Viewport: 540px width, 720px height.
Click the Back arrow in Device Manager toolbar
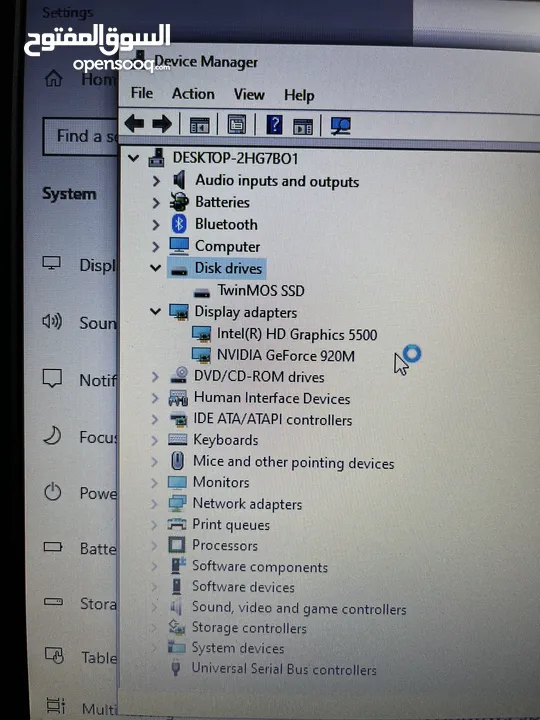tap(135, 124)
